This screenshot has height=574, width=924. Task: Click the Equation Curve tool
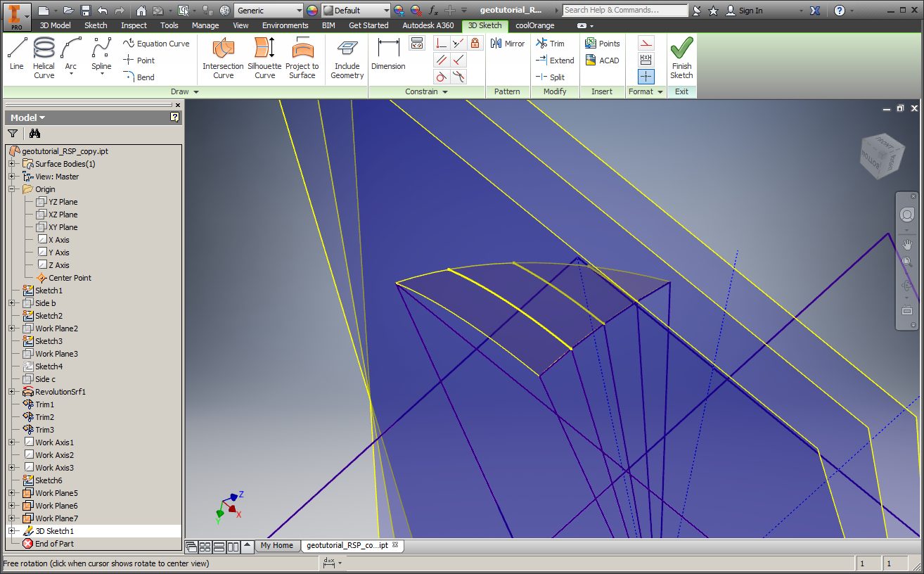click(156, 44)
